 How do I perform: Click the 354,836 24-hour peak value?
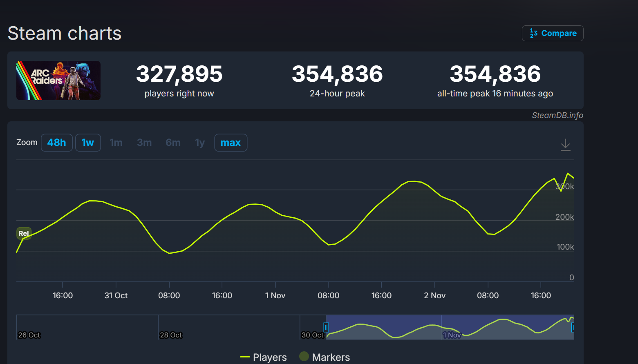click(x=337, y=74)
